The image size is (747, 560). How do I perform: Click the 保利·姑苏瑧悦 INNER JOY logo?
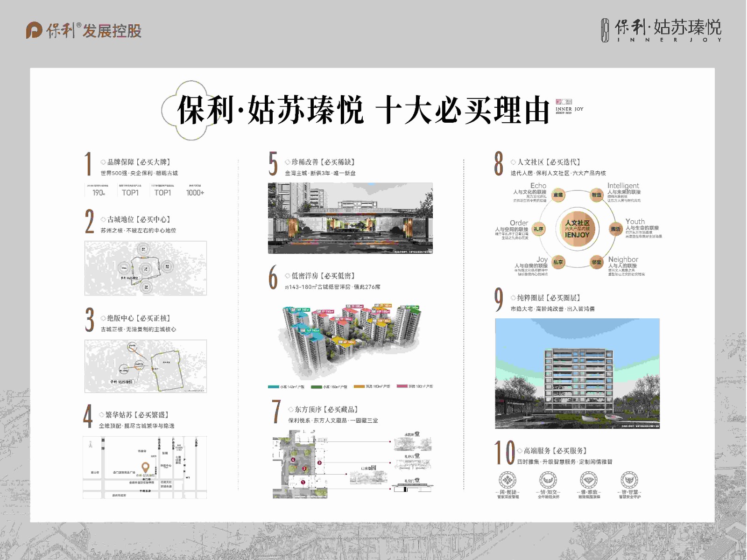[x=661, y=30]
